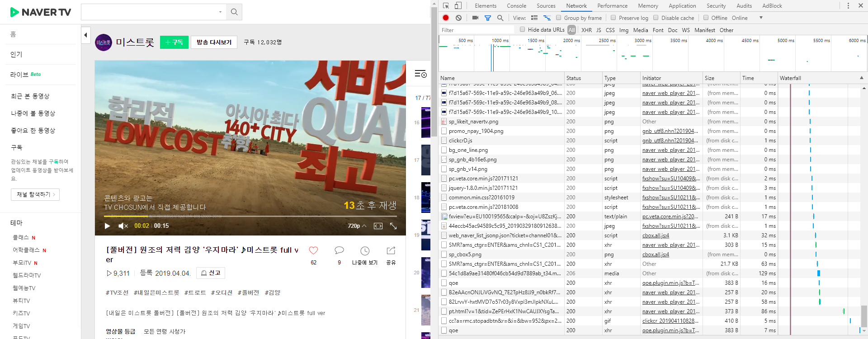Like the video with heart icon
This screenshot has height=339, width=868.
313,250
